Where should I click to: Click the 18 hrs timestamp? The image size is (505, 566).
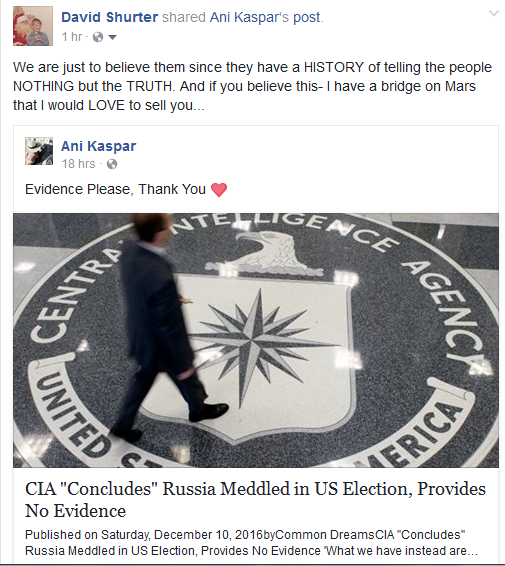pos(78,164)
